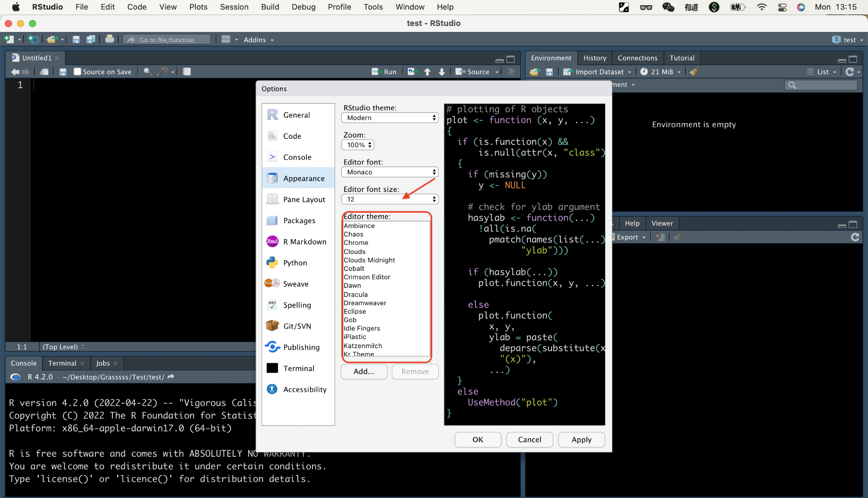Click the refresh icon in the Viewer pane
The width and height of the screenshot is (868, 498).
coord(855,237)
